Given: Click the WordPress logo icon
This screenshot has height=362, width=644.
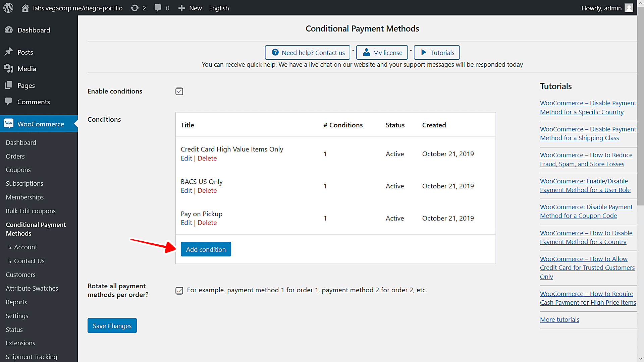Looking at the screenshot, I should [x=8, y=8].
